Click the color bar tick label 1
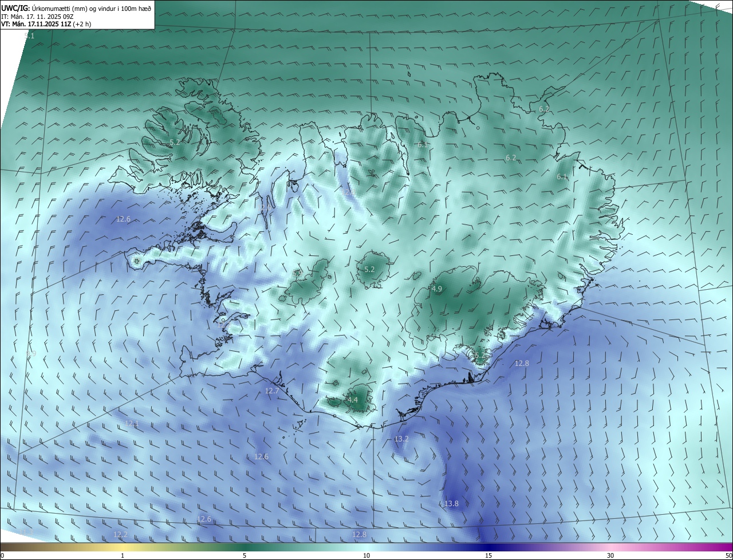733x560 pixels. pyautogui.click(x=123, y=556)
